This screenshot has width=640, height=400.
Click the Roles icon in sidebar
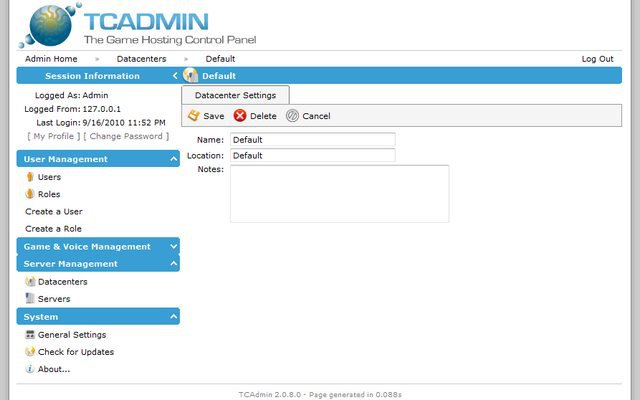pyautogui.click(x=30, y=194)
